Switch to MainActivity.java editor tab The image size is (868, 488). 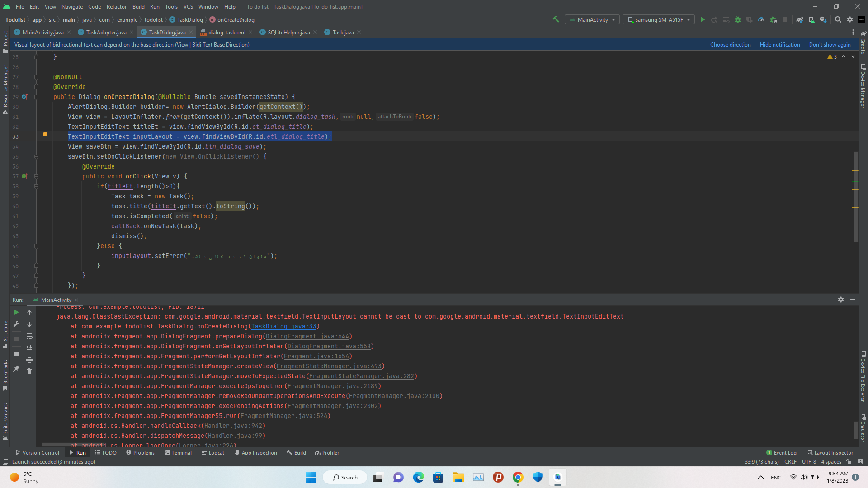[x=42, y=32]
